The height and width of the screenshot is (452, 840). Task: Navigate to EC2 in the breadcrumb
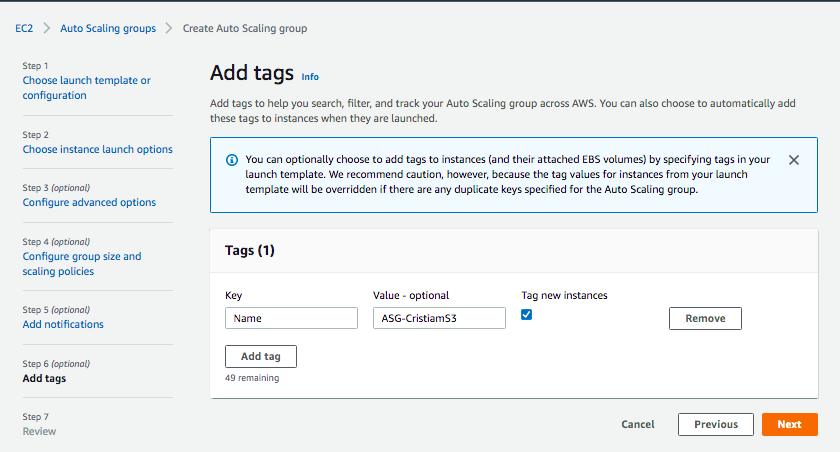24,29
